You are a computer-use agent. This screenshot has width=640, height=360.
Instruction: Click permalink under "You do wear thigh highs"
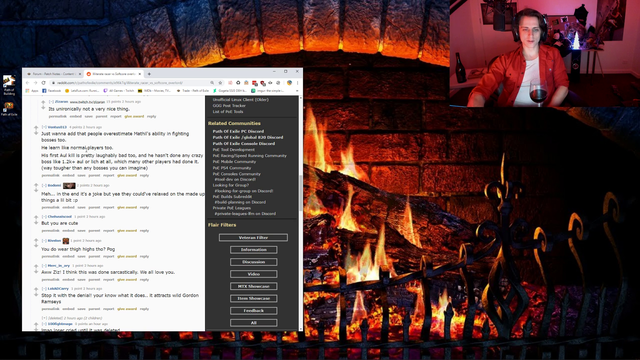pos(50,256)
